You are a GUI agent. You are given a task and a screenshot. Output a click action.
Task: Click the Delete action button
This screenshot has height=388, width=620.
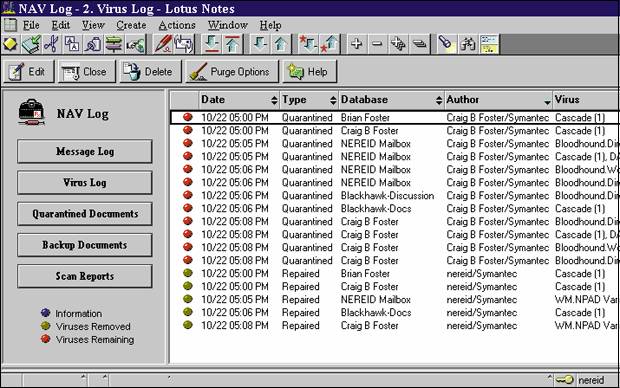point(150,72)
